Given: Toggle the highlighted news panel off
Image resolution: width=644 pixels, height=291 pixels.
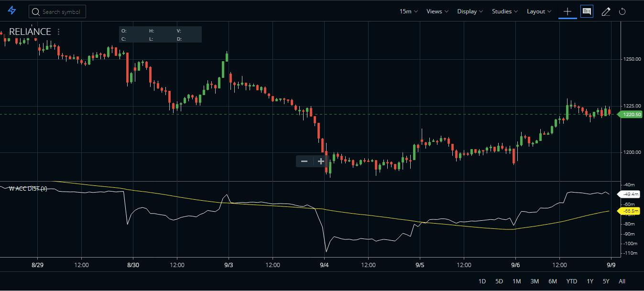Looking at the screenshot, I should coord(587,11).
